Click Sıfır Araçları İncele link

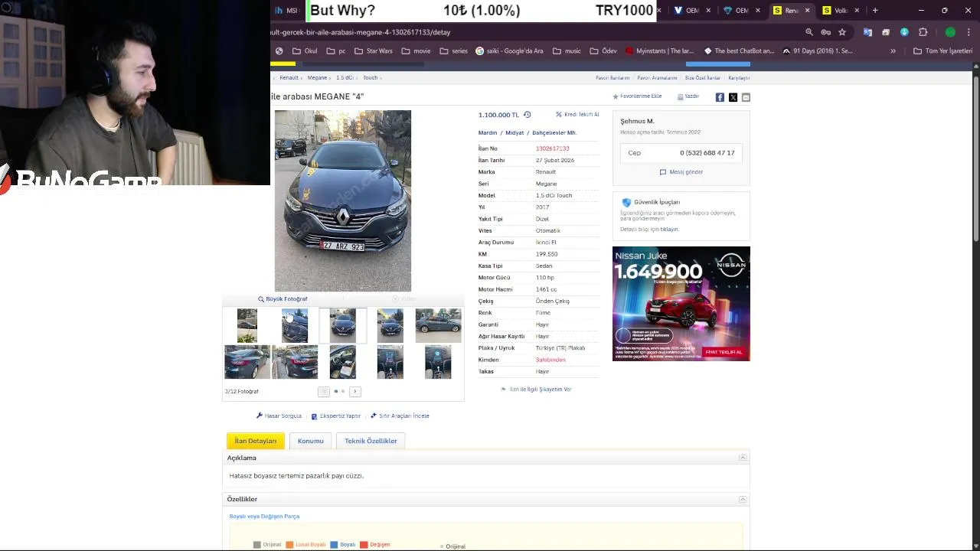click(x=400, y=416)
